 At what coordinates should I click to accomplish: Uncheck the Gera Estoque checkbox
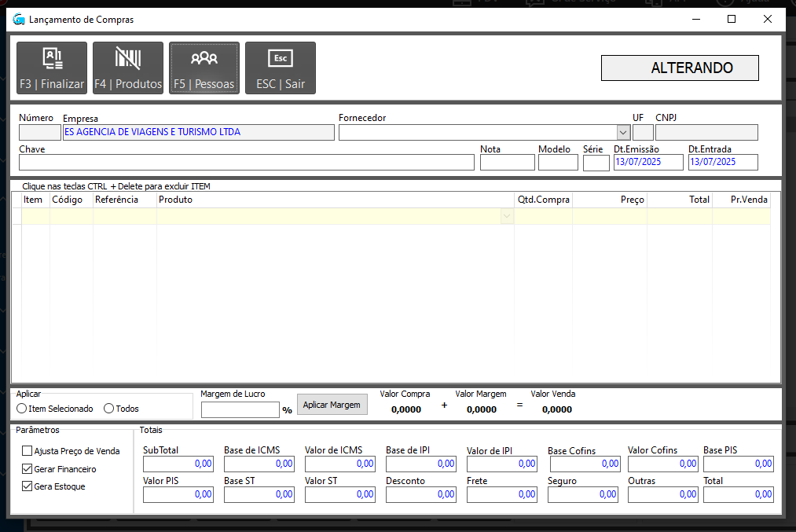[28, 486]
